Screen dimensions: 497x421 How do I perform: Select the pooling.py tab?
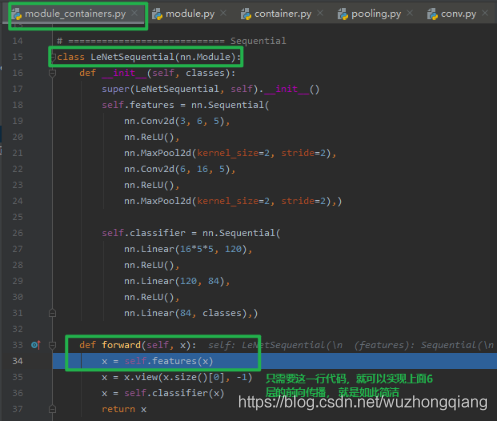pyautogui.click(x=369, y=14)
